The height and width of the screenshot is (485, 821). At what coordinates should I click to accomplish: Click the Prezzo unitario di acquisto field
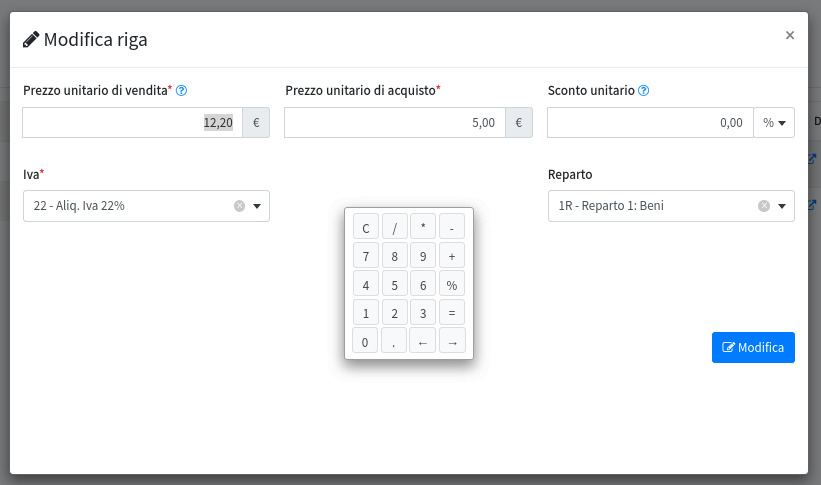(394, 122)
